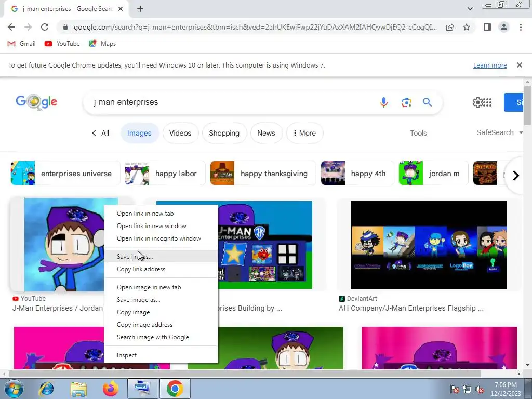Open the DeviantArt AH Company flagship thumbnail
The image size is (532, 399).
point(429,245)
